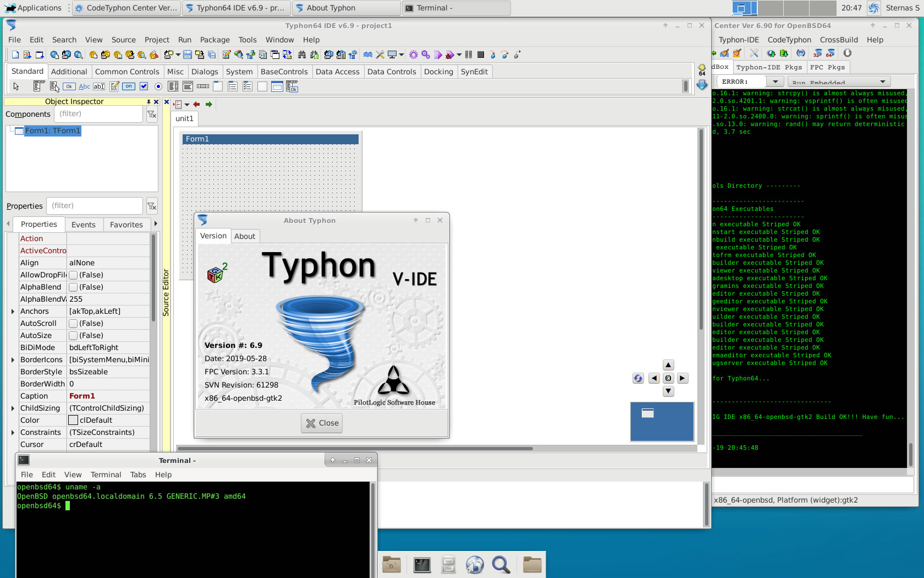Click the Pause debugging icon
The image size is (924, 578).
(469, 54)
